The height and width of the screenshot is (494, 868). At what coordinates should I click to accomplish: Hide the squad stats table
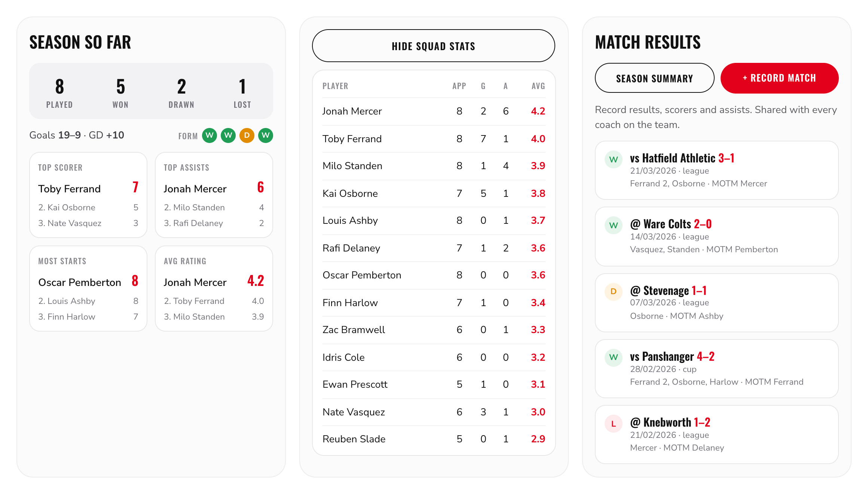[434, 46]
